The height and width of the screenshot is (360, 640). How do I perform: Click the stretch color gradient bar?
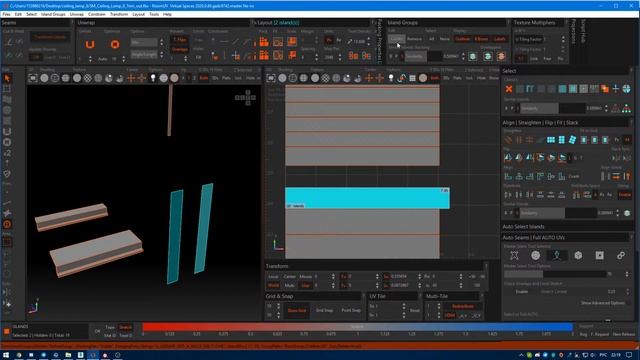coord(357,327)
